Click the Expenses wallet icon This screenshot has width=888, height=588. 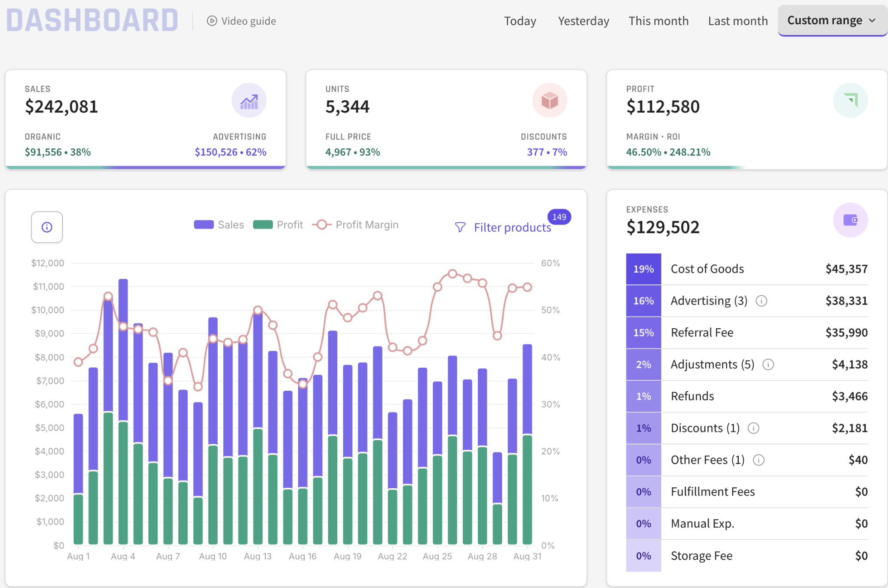click(850, 220)
